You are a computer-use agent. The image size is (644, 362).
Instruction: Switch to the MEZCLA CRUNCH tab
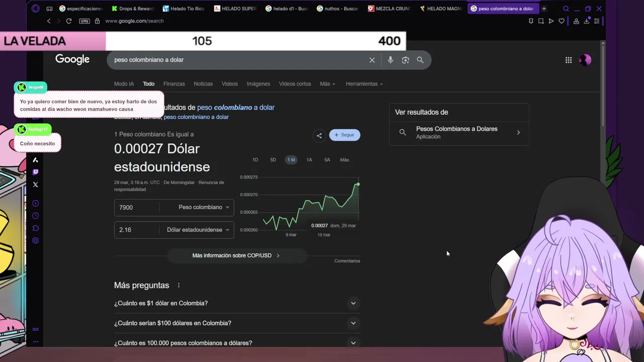coord(389,9)
